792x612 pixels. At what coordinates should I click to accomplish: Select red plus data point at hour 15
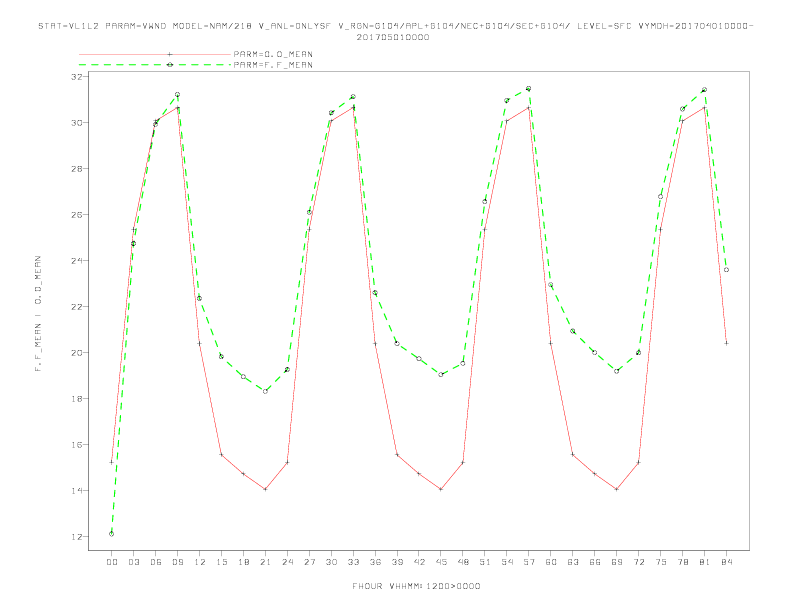pyautogui.click(x=221, y=454)
